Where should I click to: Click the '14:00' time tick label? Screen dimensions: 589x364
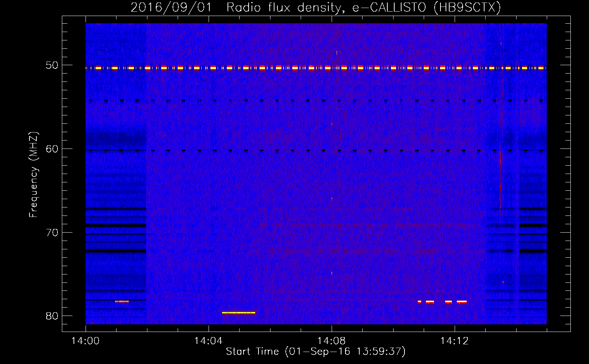[86, 341]
